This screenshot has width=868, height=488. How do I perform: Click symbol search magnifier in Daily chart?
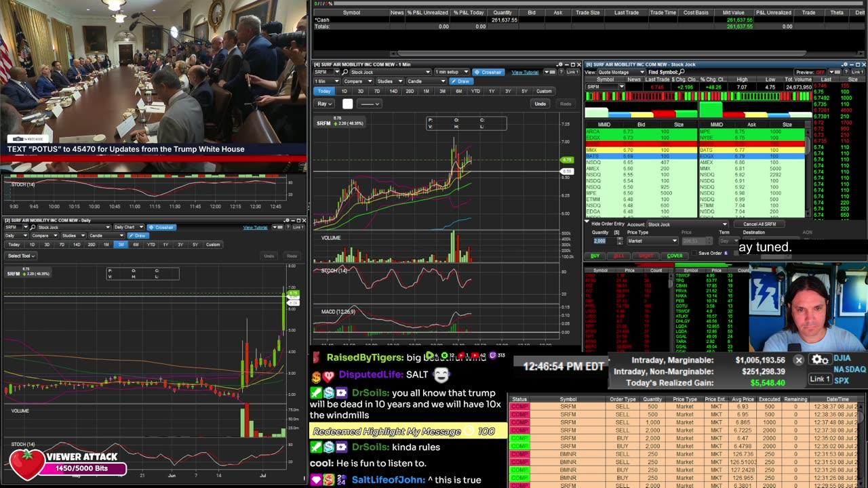point(33,227)
